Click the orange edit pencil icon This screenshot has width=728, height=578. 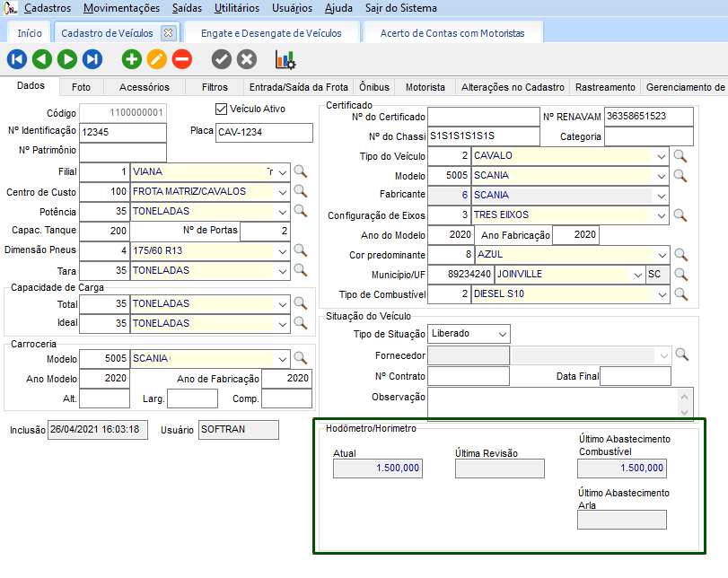[x=157, y=59]
